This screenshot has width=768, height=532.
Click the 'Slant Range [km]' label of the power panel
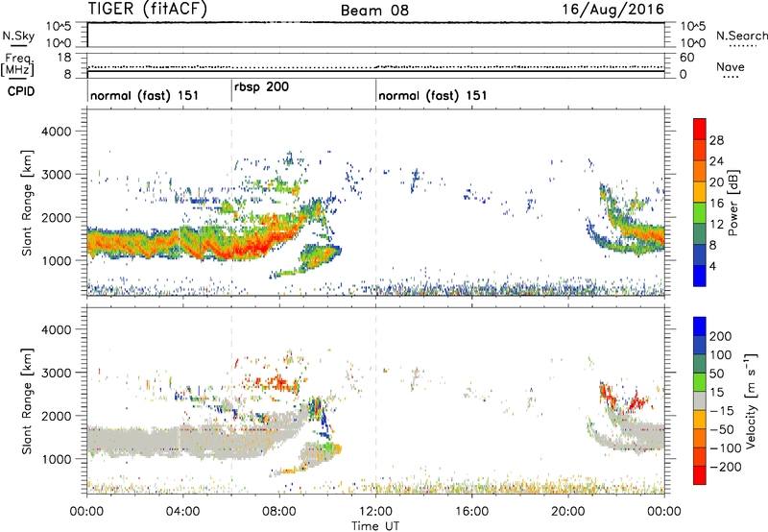point(27,203)
